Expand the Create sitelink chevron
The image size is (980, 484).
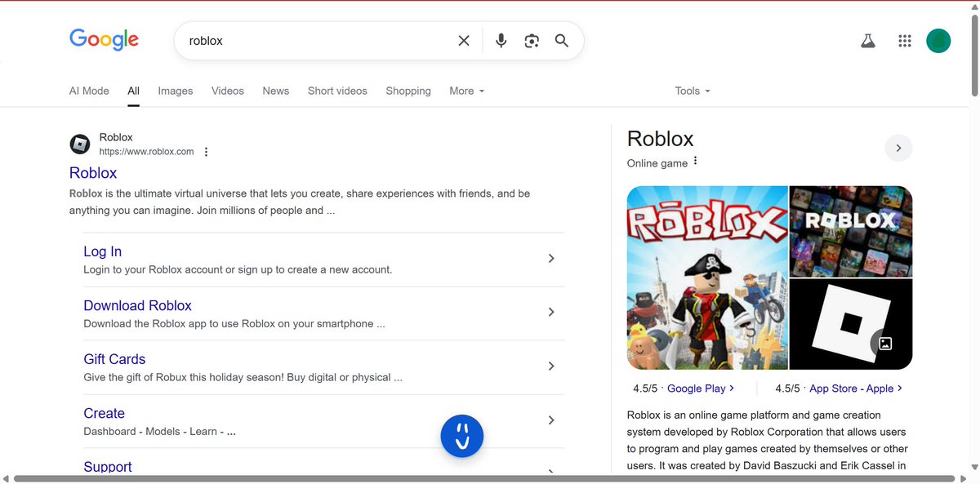(x=551, y=420)
